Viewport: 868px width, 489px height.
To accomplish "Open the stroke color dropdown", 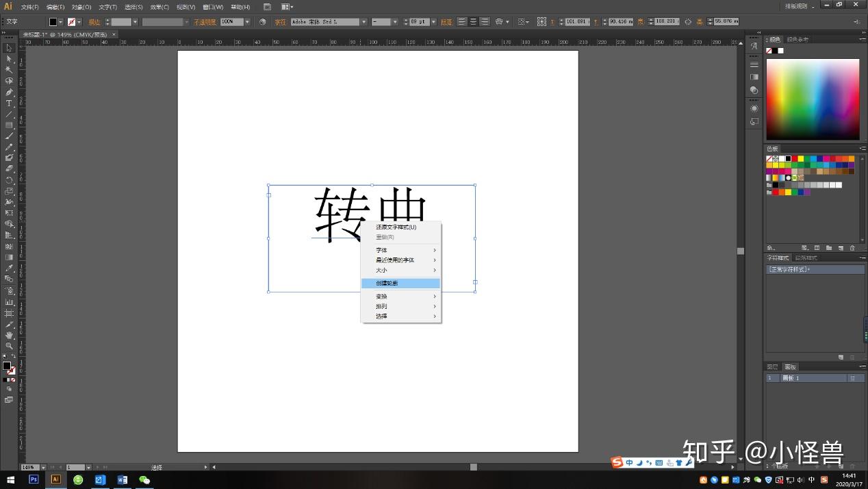I will 79,22.
